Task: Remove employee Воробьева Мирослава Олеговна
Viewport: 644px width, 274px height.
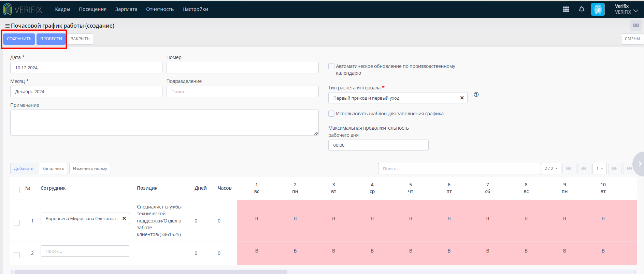Action: [124, 218]
